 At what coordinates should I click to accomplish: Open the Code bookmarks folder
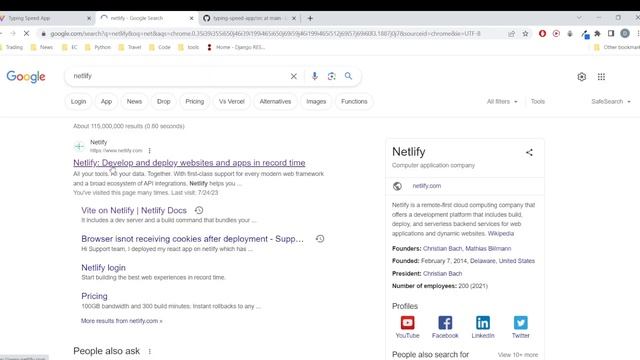(x=160, y=47)
